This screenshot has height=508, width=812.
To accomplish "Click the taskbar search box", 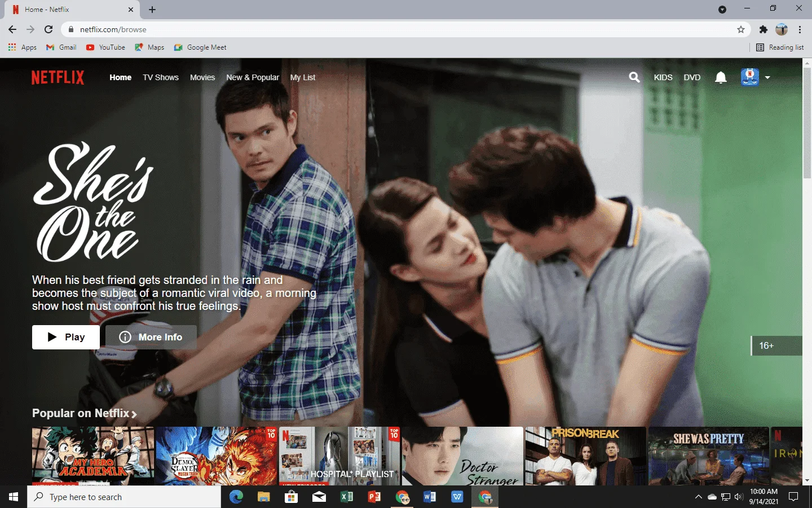I will (124, 497).
